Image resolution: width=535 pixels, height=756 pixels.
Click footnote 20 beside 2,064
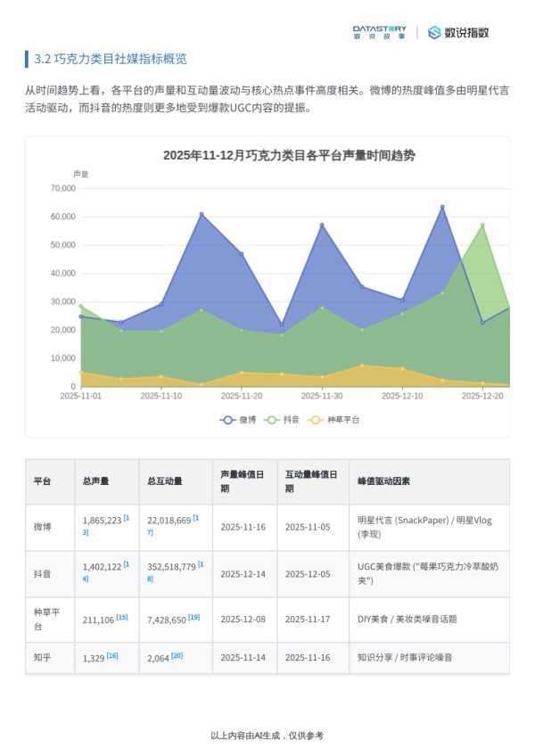click(177, 655)
